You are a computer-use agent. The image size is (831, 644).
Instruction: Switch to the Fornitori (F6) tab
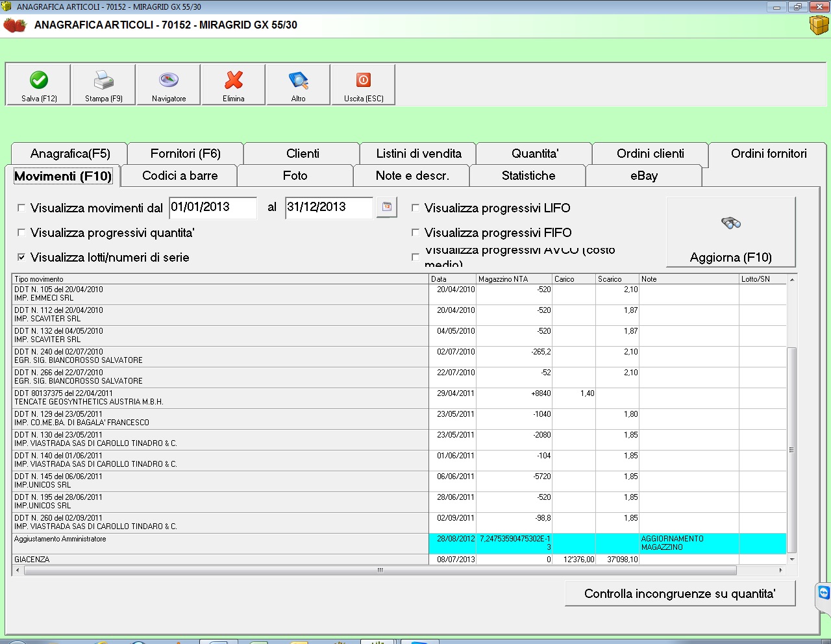[x=186, y=154]
